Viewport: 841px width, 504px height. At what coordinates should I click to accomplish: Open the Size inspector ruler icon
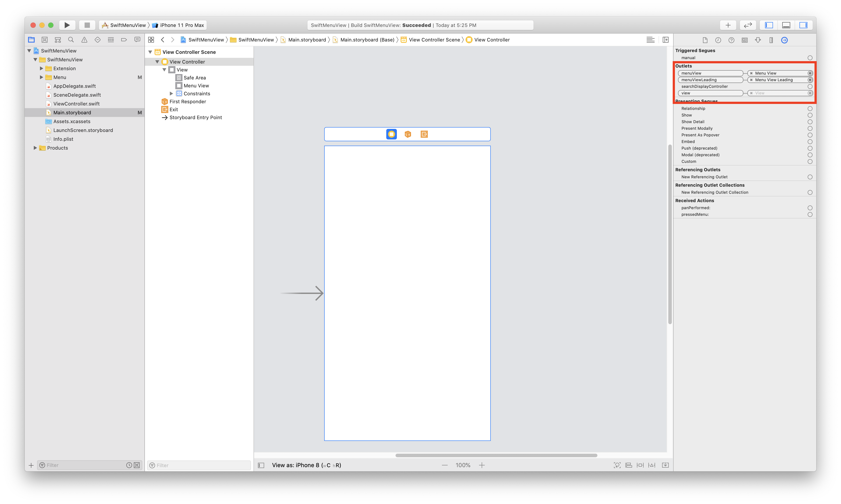point(771,40)
